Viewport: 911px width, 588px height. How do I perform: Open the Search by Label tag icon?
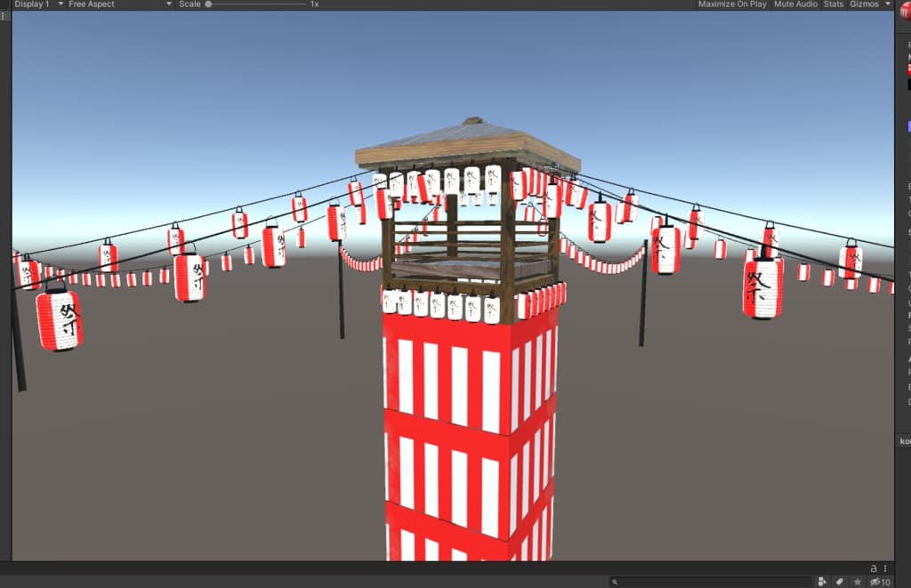tap(839, 582)
